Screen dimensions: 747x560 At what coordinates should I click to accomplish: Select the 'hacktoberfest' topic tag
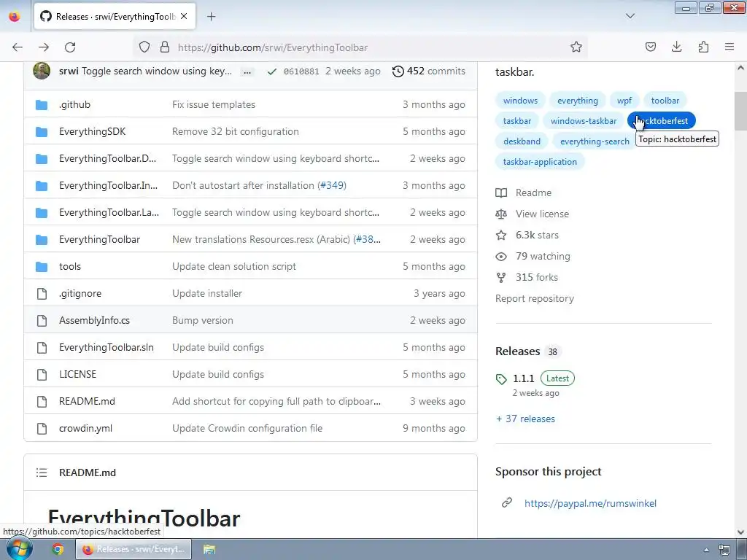(661, 121)
